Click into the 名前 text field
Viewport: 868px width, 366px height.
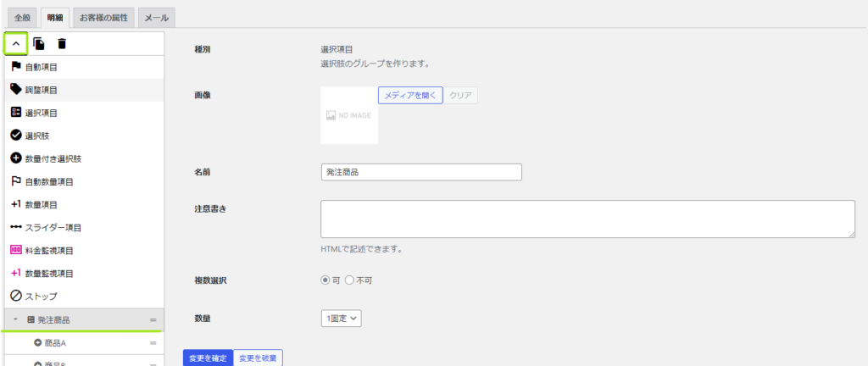421,172
